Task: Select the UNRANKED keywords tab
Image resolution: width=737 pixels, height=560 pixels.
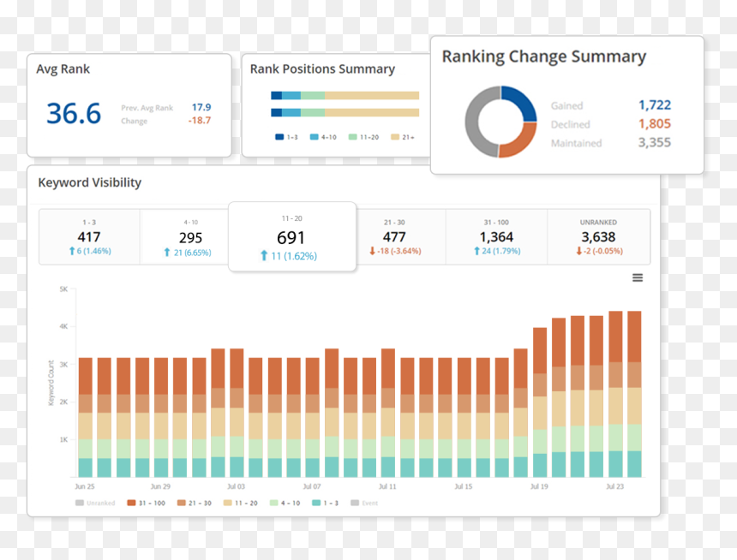Action: (x=599, y=237)
